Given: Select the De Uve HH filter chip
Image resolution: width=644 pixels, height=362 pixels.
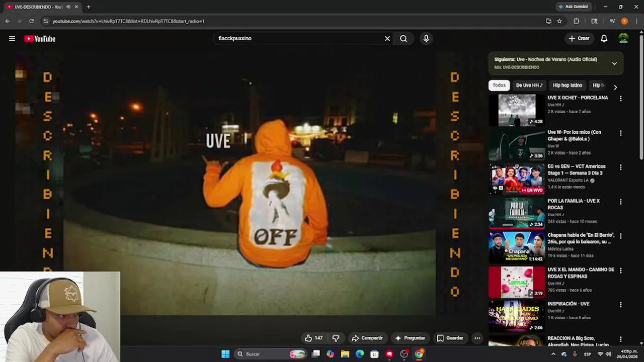Looking at the screenshot, I should coord(529,85).
